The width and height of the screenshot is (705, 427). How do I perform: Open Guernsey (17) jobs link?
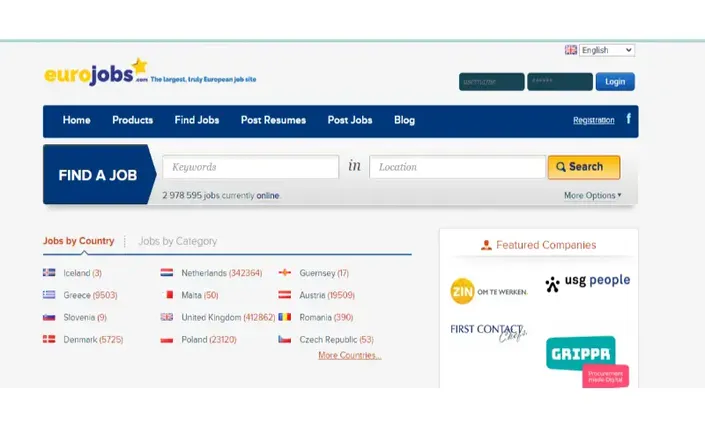[324, 273]
